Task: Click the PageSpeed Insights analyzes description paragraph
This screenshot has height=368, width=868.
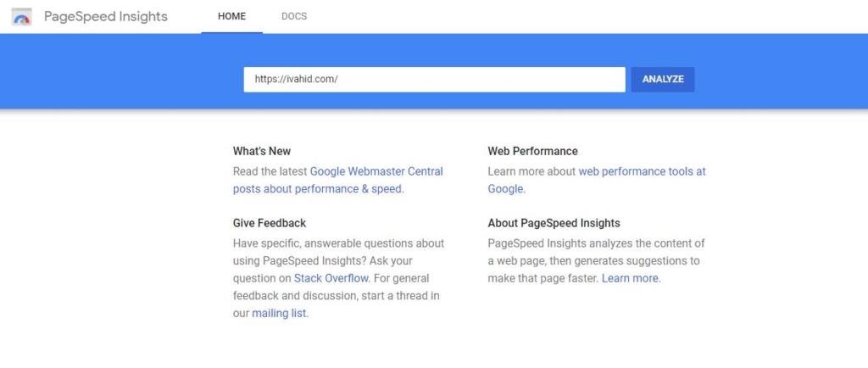Action: coord(596,260)
